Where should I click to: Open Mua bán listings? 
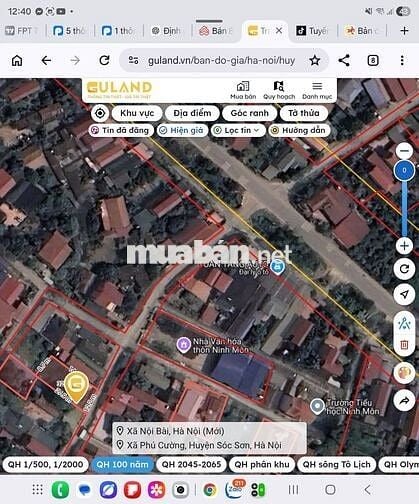tap(243, 90)
